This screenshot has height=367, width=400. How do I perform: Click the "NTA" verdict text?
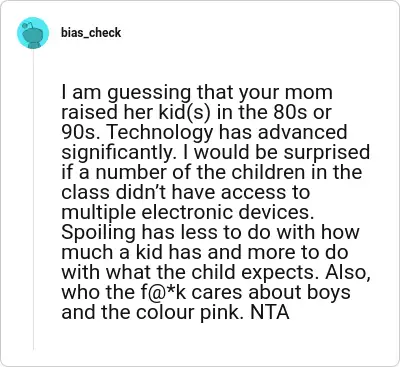coord(269,312)
